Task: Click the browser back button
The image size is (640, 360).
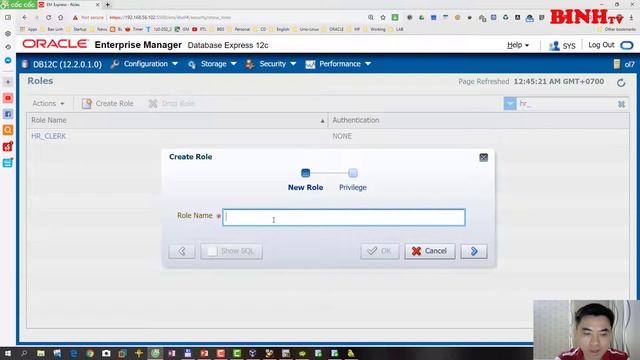Action: point(25,18)
